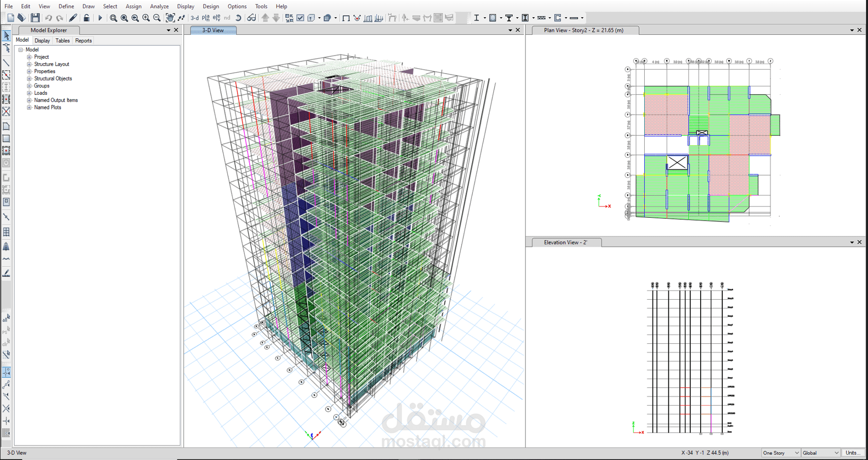Open the Global coordinate system dropdown
Screen dimensions: 868x460
pos(820,453)
